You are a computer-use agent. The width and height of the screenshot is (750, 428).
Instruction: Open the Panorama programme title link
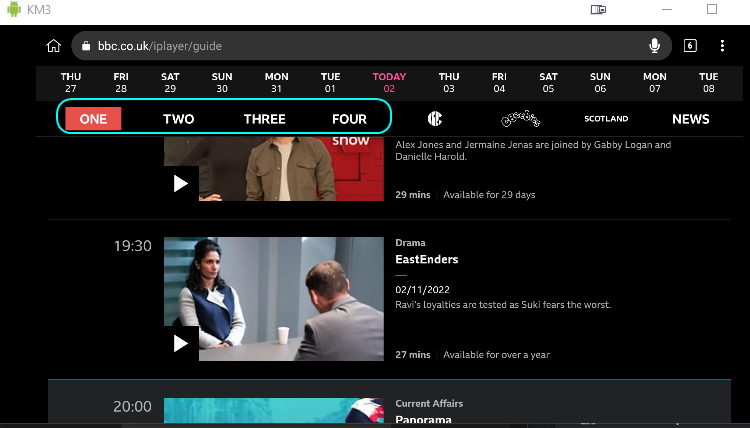[x=423, y=419]
